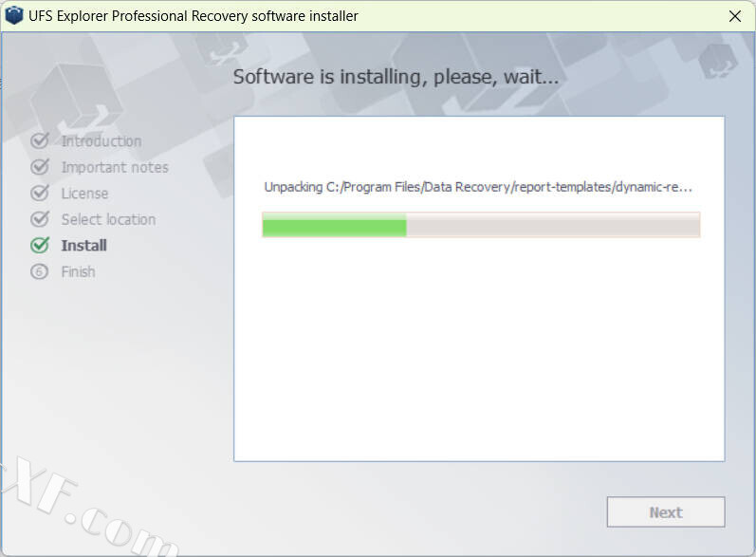
Task: Open the License step in sidebar
Action: click(84, 194)
